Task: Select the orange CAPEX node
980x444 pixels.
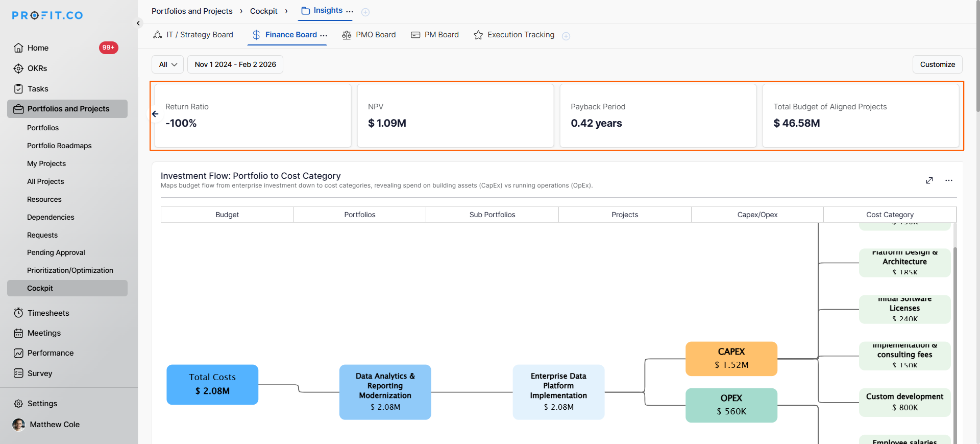Action: click(x=731, y=358)
